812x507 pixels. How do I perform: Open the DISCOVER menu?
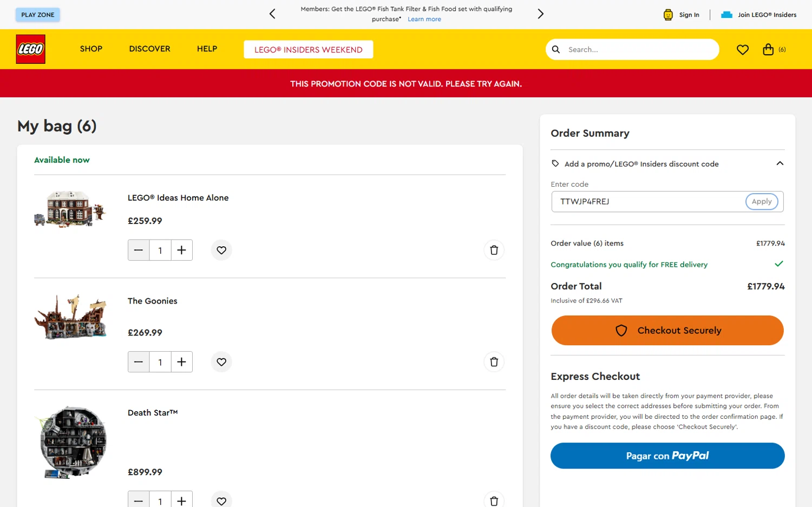click(x=149, y=49)
